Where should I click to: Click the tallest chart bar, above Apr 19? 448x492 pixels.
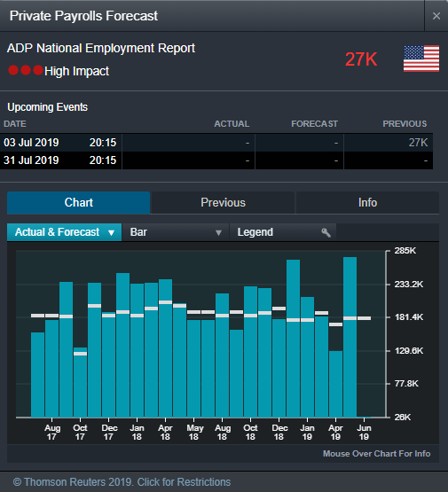coord(350,337)
